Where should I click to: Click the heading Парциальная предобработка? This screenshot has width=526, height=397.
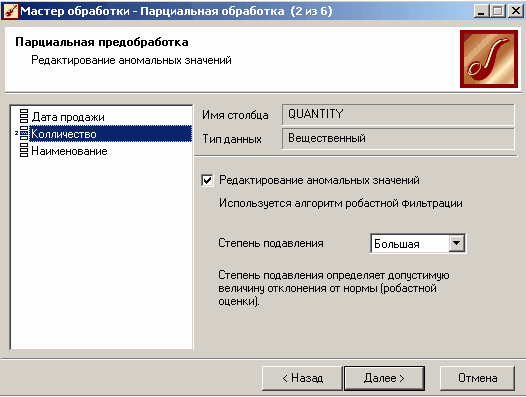[x=102, y=42]
